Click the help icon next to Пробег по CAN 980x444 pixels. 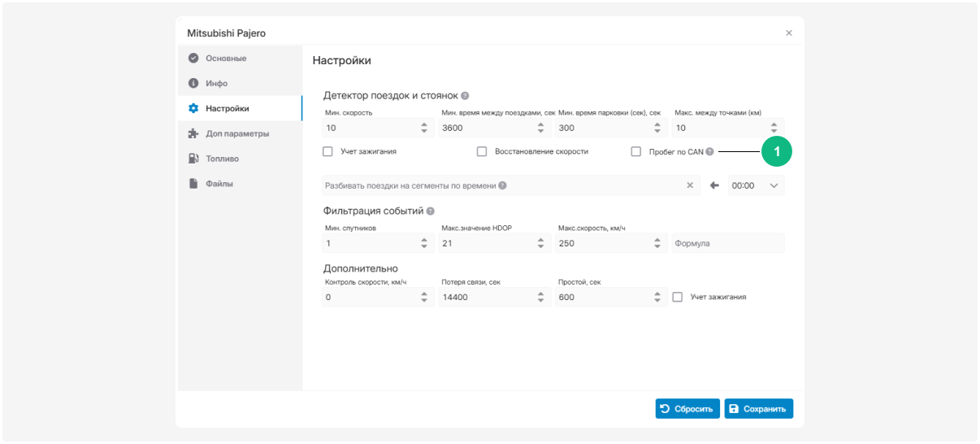pos(709,152)
